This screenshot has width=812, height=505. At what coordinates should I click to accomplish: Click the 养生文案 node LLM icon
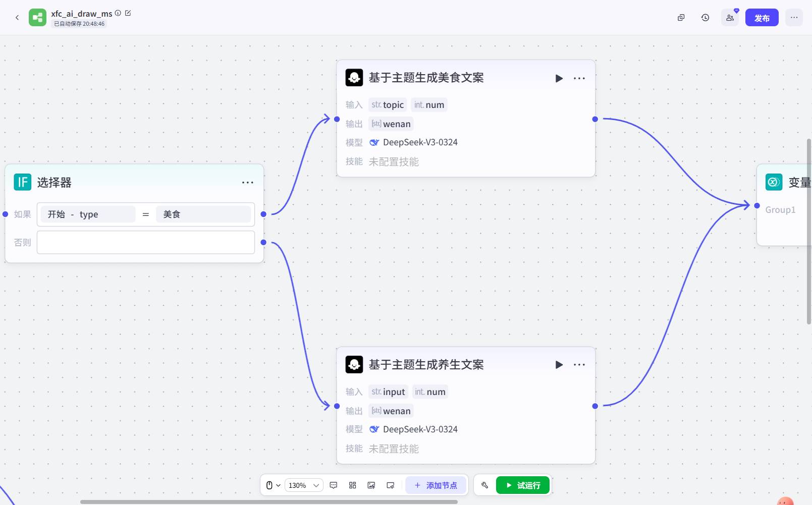click(x=354, y=364)
